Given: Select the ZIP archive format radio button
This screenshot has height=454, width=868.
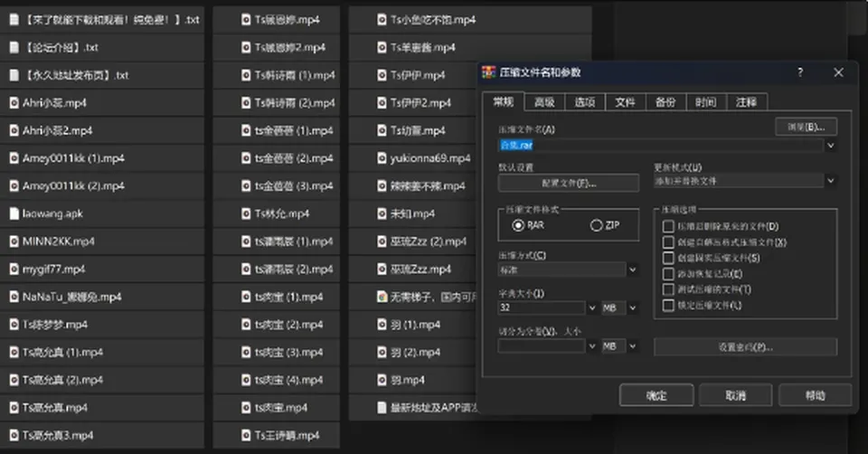Looking at the screenshot, I should (x=596, y=225).
